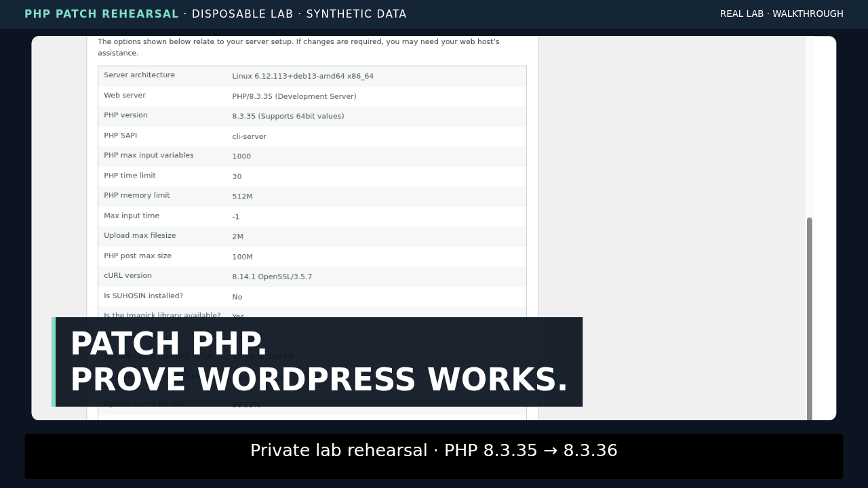
Task: Select the "100M" post max size value
Action: click(242, 257)
